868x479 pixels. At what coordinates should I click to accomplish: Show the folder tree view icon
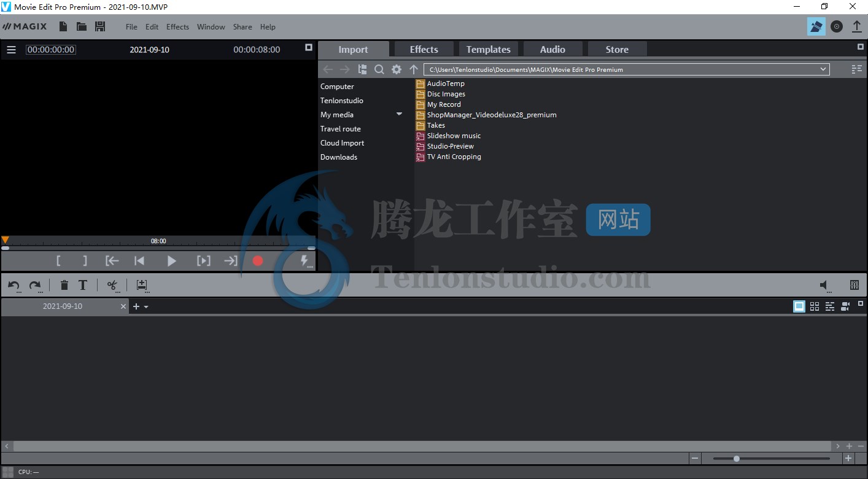pos(362,69)
